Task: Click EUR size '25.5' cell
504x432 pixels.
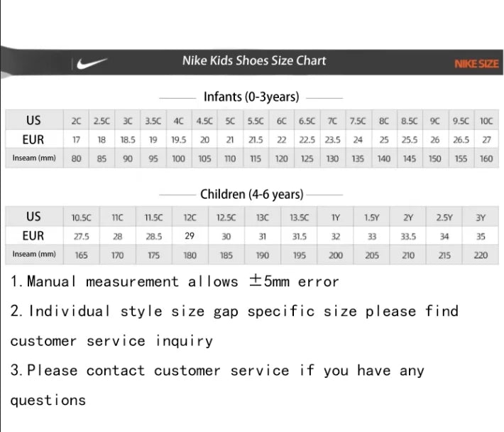Action: pyautogui.click(x=409, y=139)
